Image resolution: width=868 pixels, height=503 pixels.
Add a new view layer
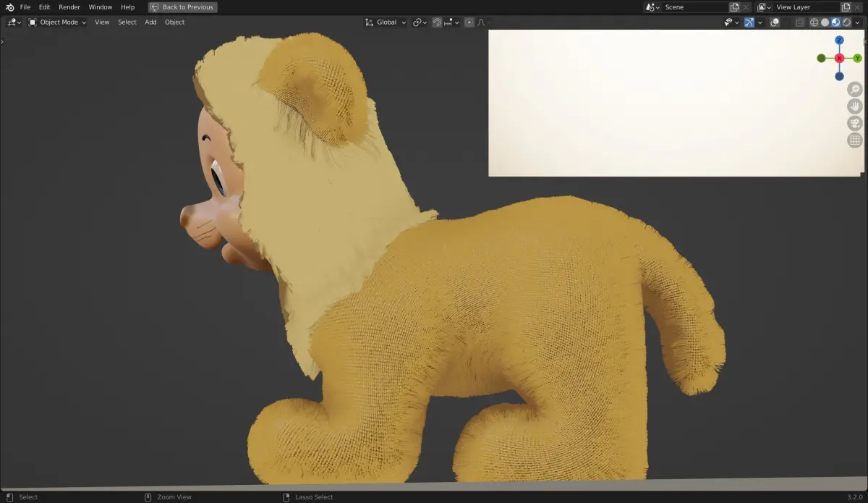click(x=846, y=7)
